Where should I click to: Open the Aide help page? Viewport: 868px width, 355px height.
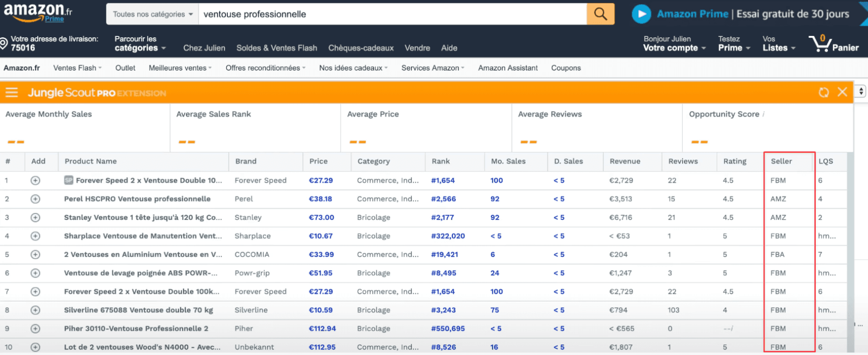(x=449, y=48)
